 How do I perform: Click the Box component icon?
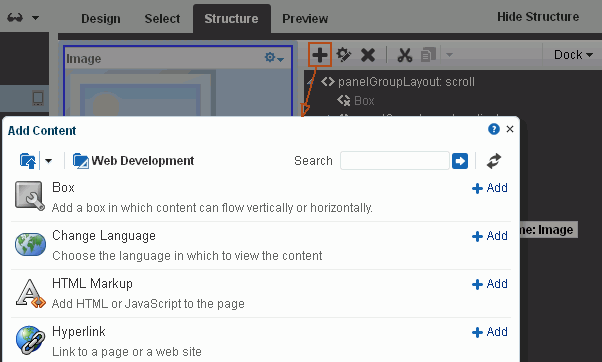(x=30, y=196)
